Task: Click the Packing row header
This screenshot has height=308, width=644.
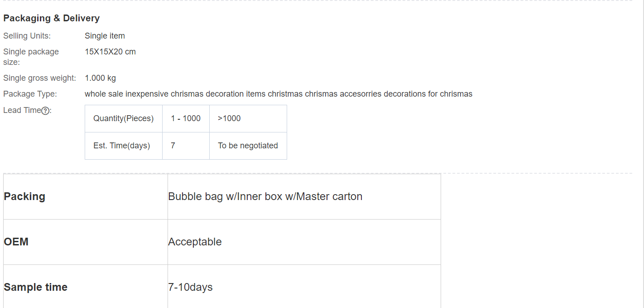Action: [x=24, y=196]
